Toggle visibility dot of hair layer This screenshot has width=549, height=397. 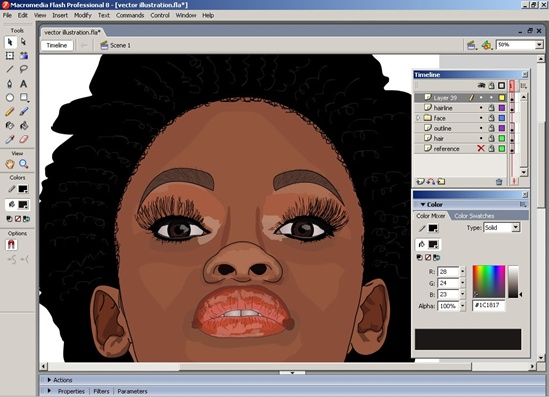pyautogui.click(x=481, y=138)
